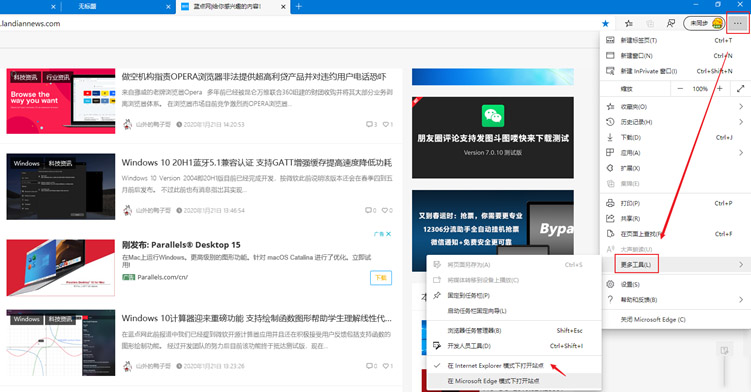
Task: Click the 收藏夹 star icon in menu
Action: point(610,107)
